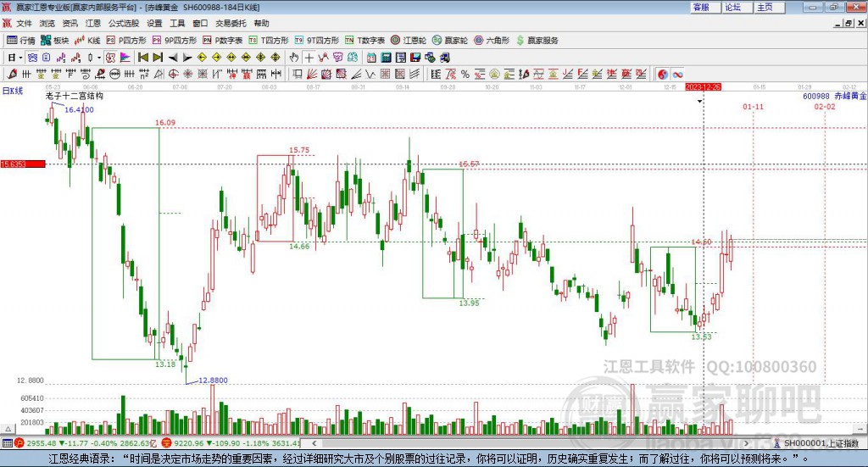The image size is (868, 467).
Task: Open the 江恩 menu
Action: click(92, 24)
